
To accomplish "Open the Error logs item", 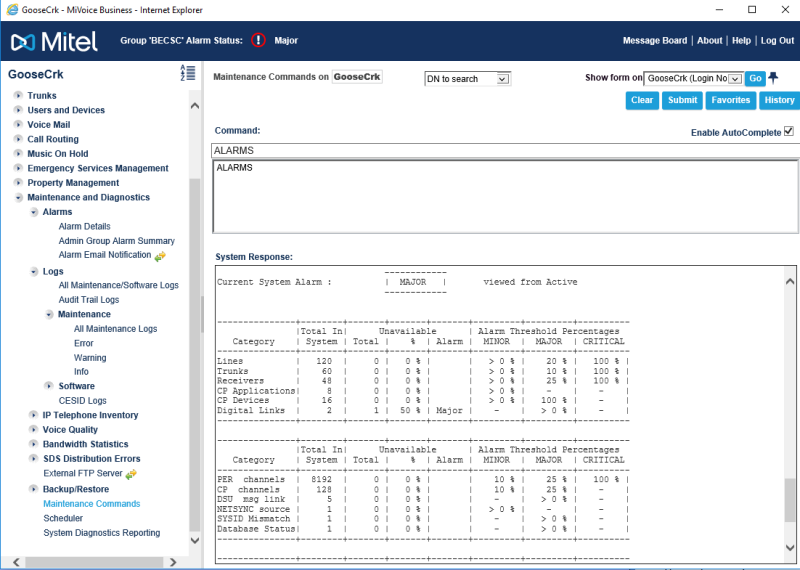I will point(84,343).
